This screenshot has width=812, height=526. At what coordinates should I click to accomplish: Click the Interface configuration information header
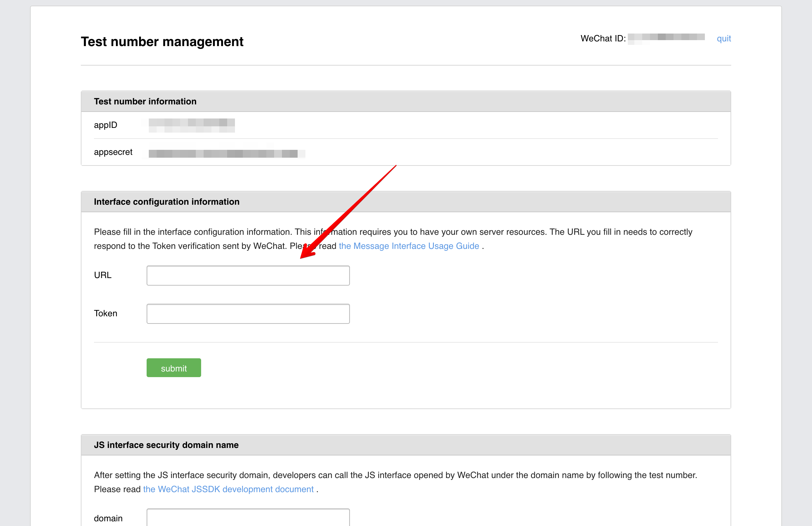tap(166, 202)
